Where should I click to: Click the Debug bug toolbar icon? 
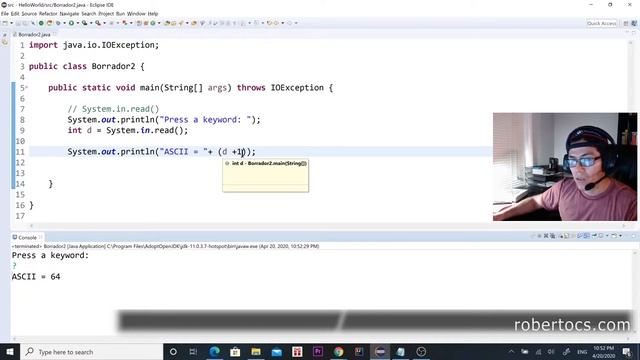[58, 23]
